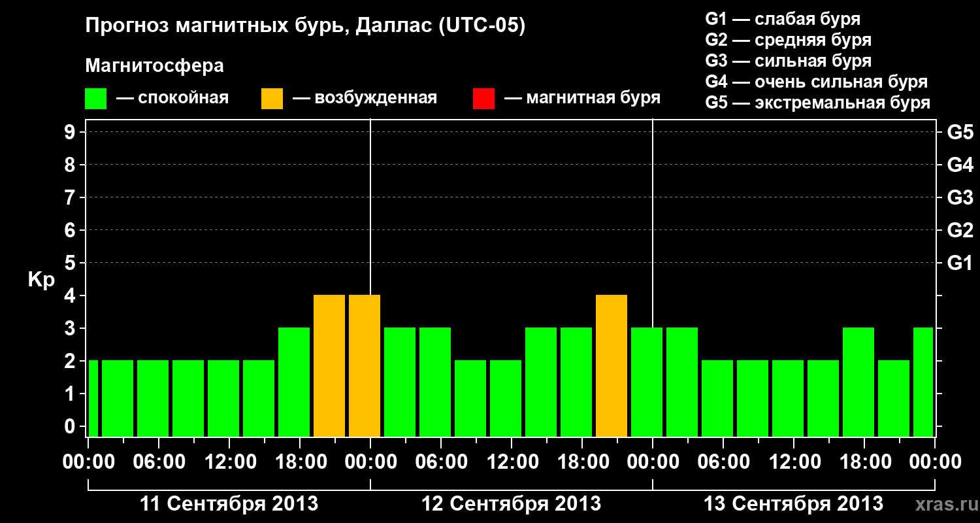Click the 'Магнитосфера' heading
This screenshot has height=523, width=980.
coord(155,66)
